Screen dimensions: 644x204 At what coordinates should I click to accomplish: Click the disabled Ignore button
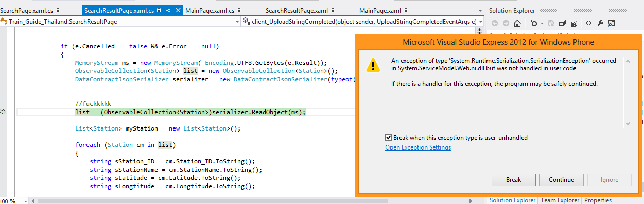click(610, 180)
